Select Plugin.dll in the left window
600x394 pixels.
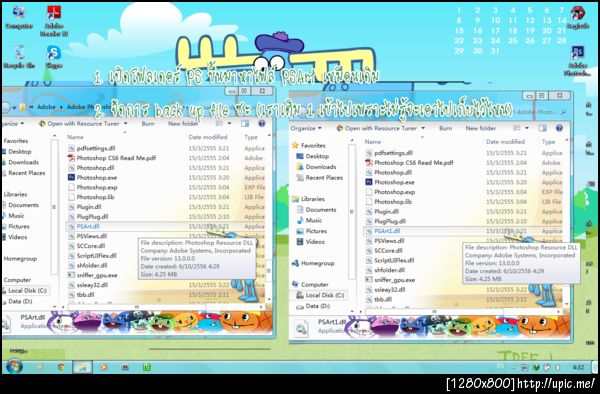[x=89, y=207]
